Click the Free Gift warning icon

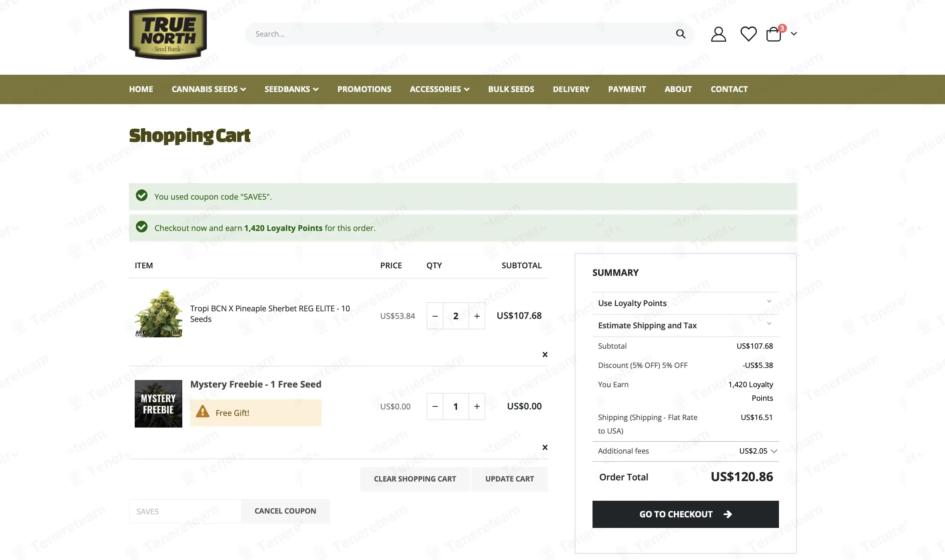[203, 411]
